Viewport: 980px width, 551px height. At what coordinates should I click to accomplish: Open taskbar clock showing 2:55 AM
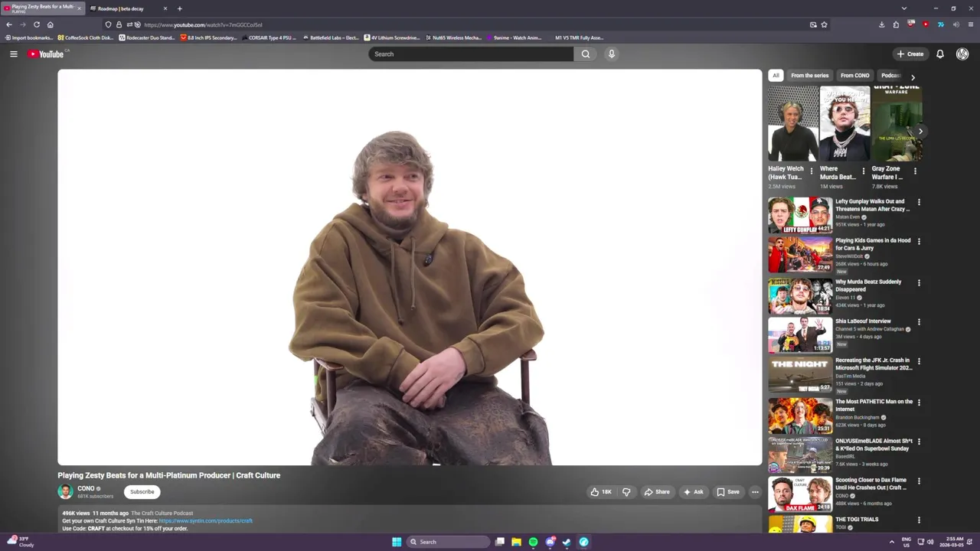point(954,542)
